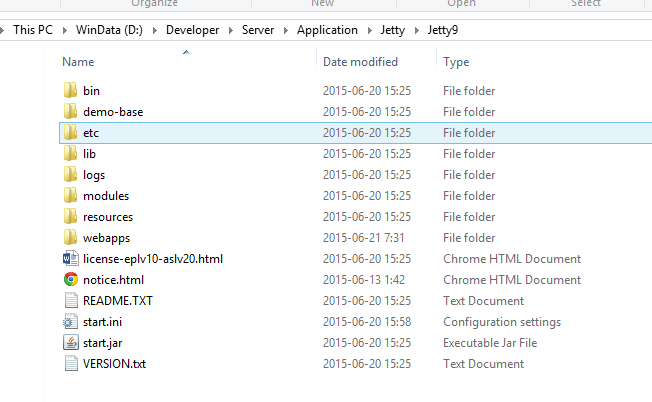Click Executable Jar File type cell
Image resolution: width=652 pixels, height=402 pixels.
[490, 343]
